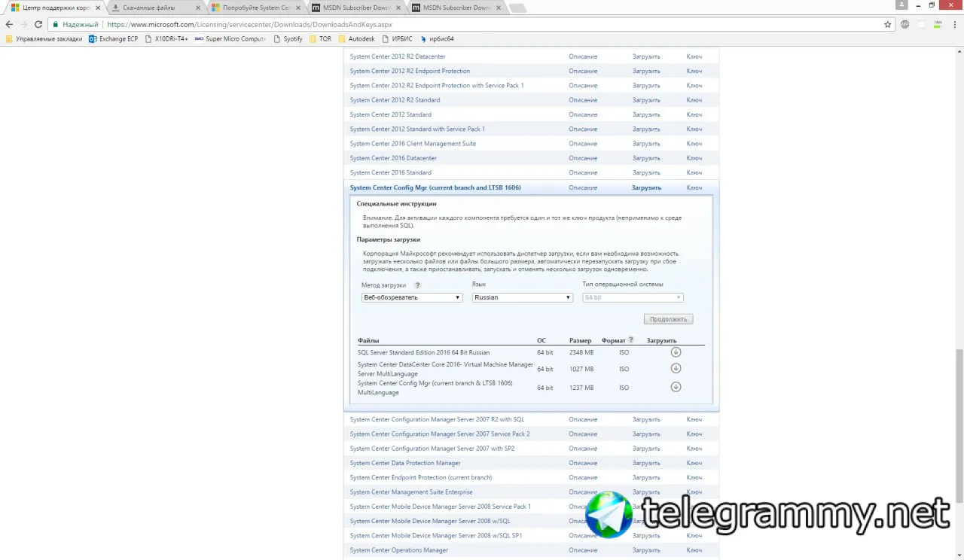Open the Chrome three-dot menu
Screen dimensions: 964x560
[955, 24]
